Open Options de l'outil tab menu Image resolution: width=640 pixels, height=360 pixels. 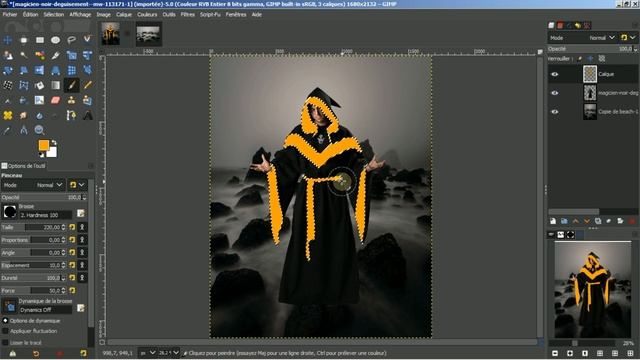91,166
